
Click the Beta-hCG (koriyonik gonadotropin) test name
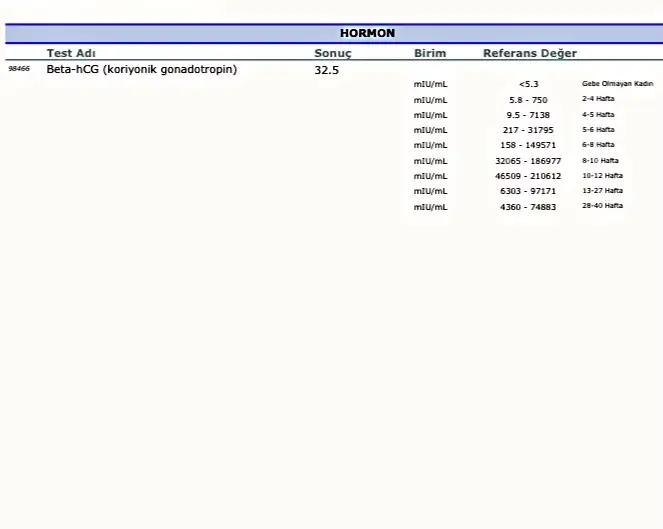[x=141, y=70]
